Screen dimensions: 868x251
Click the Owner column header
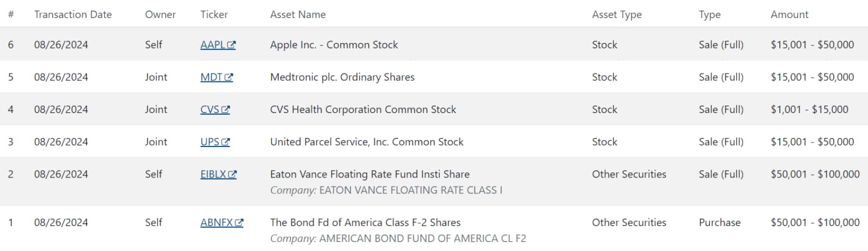[x=160, y=14]
